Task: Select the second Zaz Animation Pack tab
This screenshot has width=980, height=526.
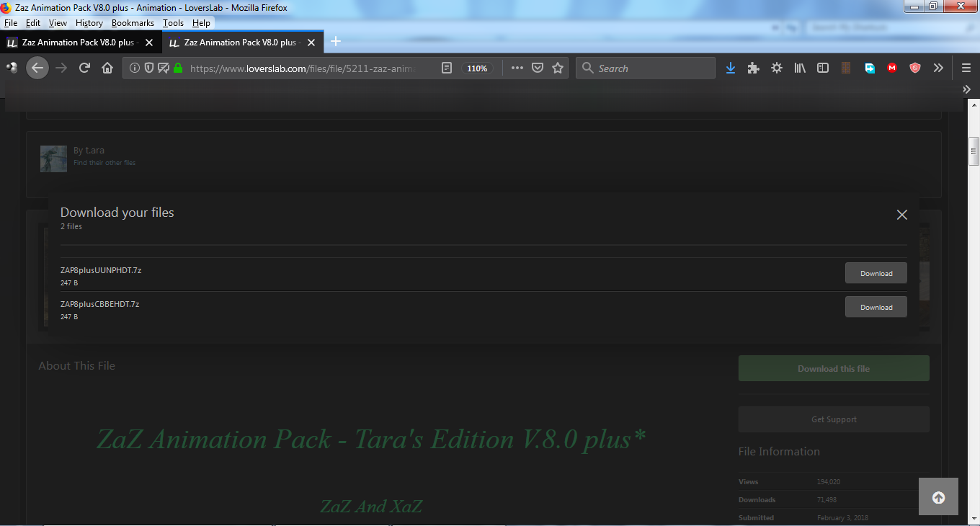Action: coord(243,43)
